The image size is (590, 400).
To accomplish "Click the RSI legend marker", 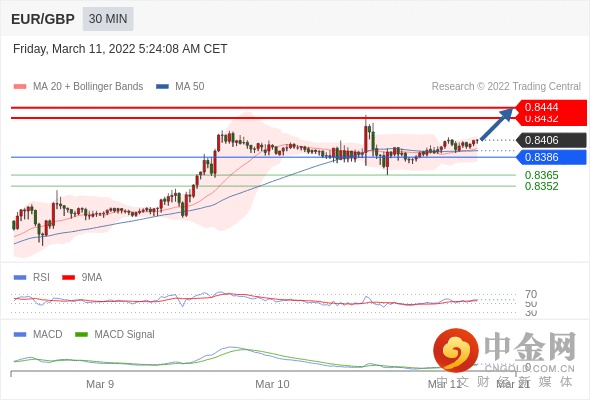I will 20,278.
